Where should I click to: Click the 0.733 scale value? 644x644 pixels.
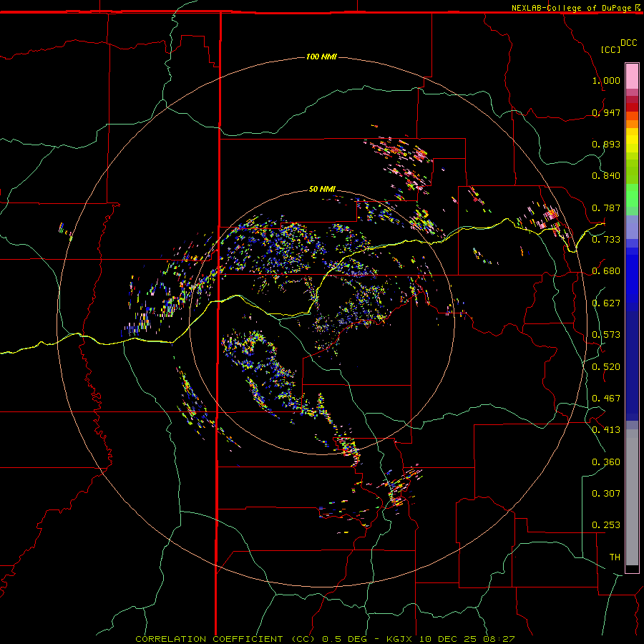606,240
